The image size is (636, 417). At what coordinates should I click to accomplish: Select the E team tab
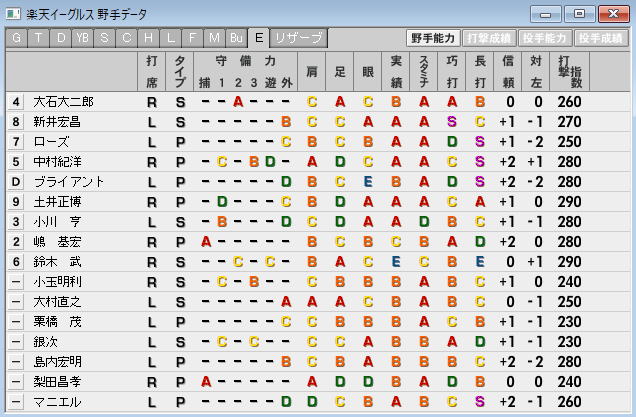(259, 37)
